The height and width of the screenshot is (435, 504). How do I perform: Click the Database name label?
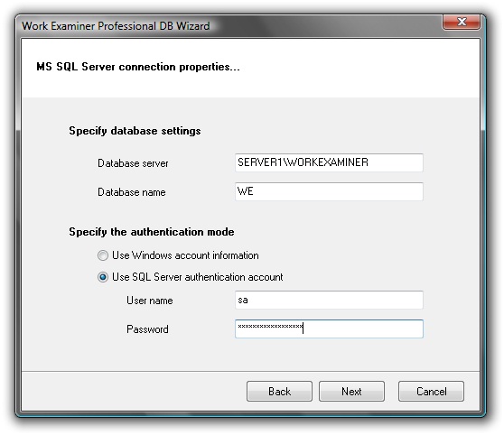(x=132, y=192)
